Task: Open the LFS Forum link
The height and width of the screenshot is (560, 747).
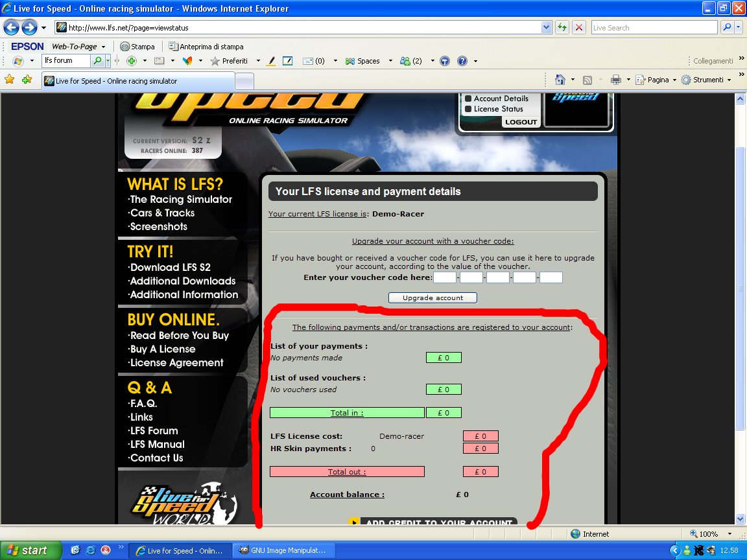Action: pos(154,431)
